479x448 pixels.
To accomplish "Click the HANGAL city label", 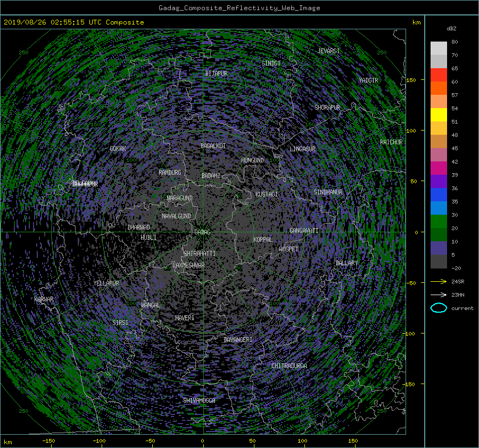I will click(151, 305).
